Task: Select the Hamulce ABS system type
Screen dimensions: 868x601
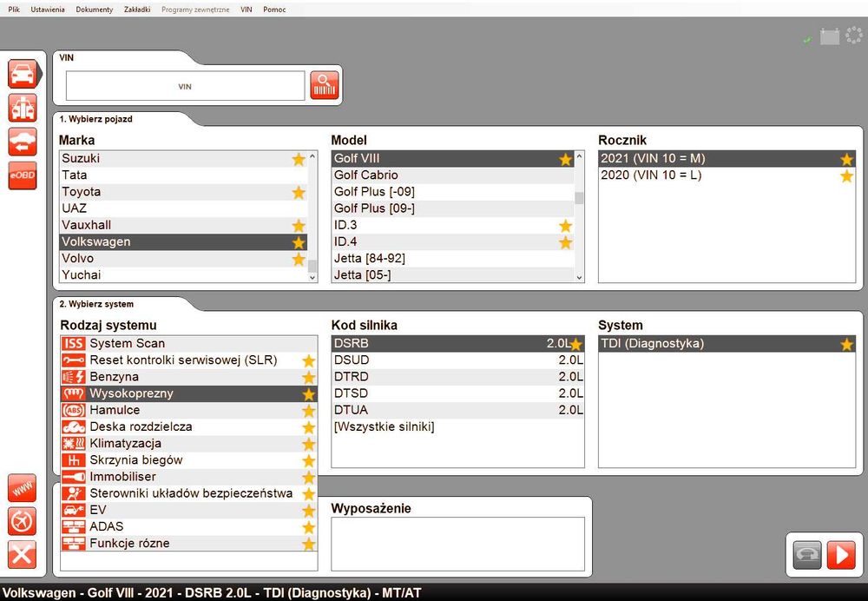Action: point(188,410)
